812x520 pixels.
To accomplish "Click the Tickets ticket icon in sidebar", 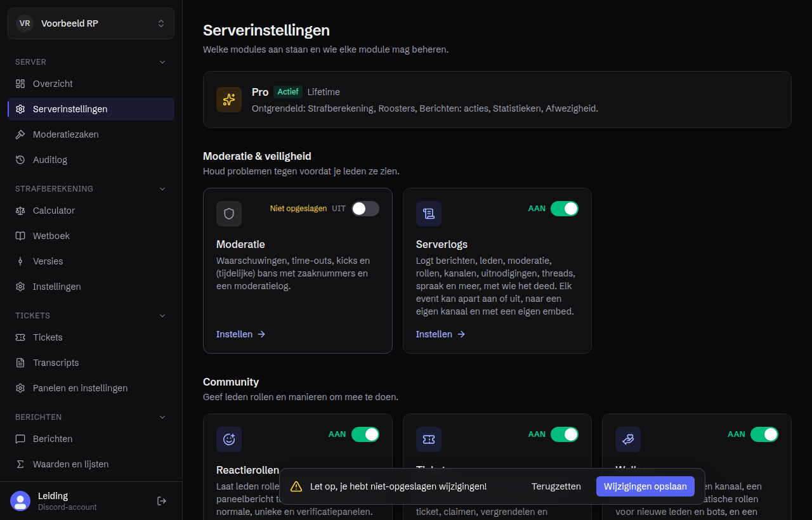I will point(20,337).
